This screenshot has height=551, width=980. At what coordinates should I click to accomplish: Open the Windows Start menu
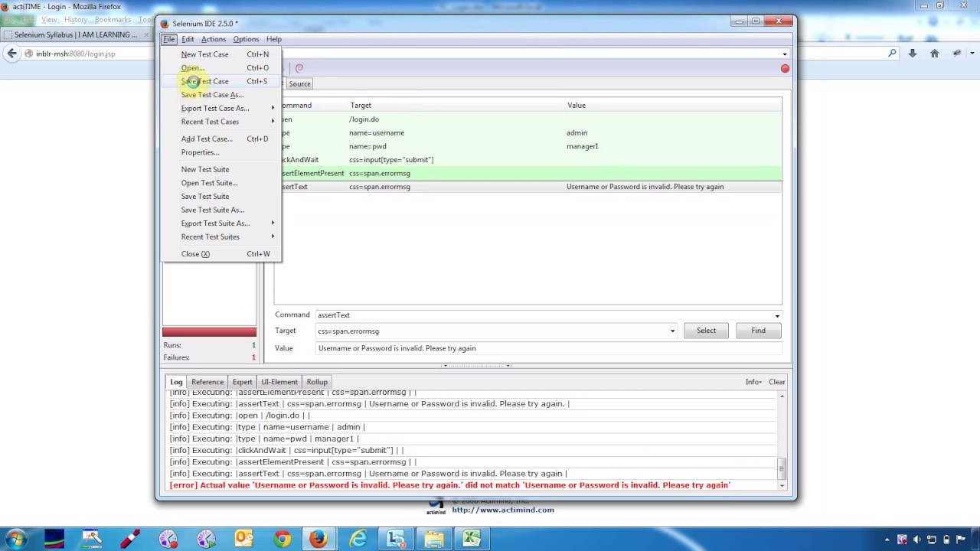[16, 539]
